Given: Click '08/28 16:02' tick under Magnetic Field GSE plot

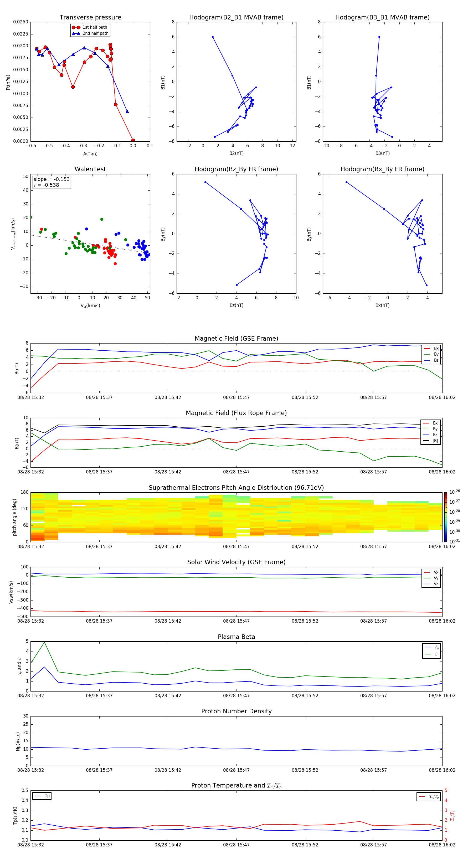Looking at the screenshot, I should (x=442, y=397).
